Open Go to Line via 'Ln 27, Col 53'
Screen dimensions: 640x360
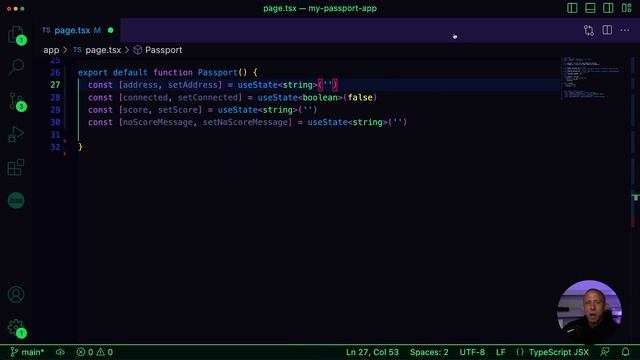(x=372, y=352)
